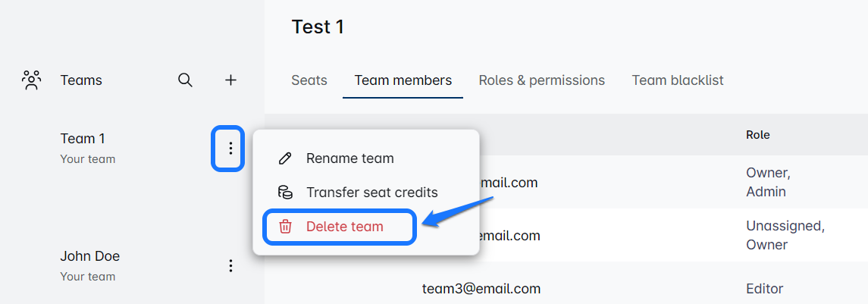Go to the Team blacklist tab
This screenshot has width=868, height=304.
pyautogui.click(x=678, y=80)
